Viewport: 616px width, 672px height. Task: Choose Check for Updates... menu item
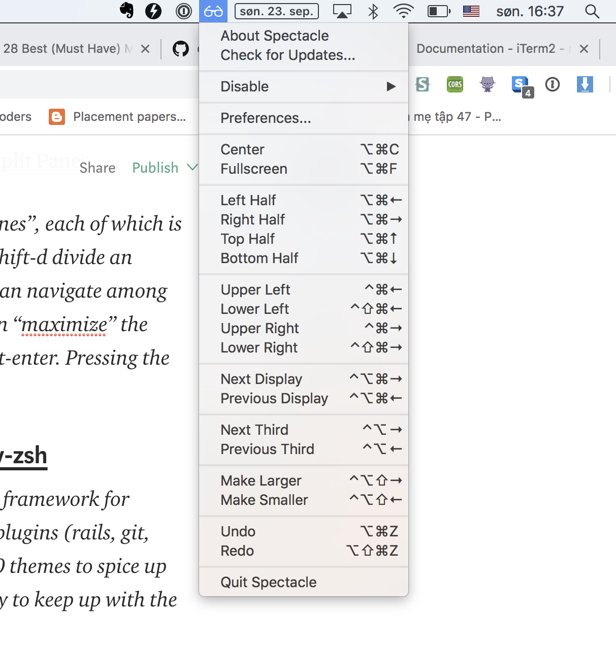pos(304,55)
